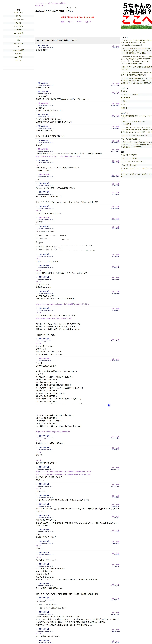Open hissi.org MWRqeGoyejU link in post 25
This screenshot has height=644, width=152.
[63, 474]
